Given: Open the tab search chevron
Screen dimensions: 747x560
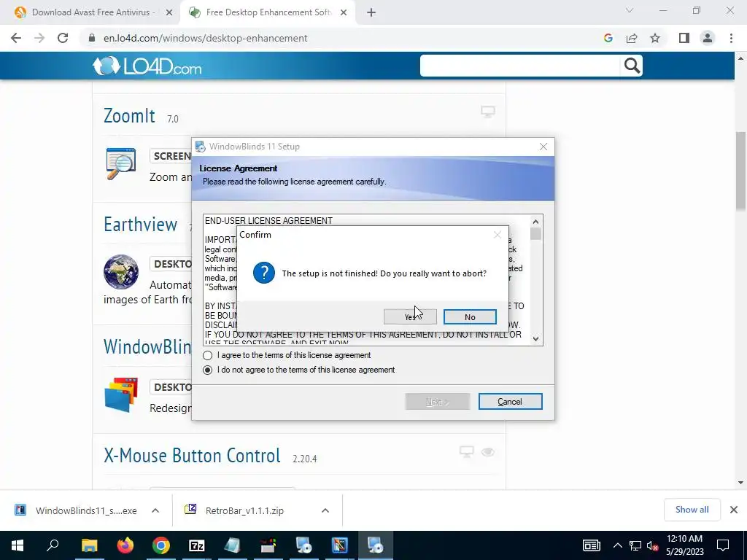Looking at the screenshot, I should point(630,10).
